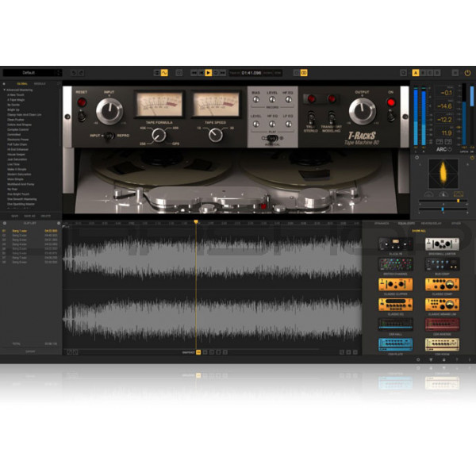The image size is (476, 476).
Task: Click the skip-to-start transport button
Action: pyautogui.click(x=201, y=73)
